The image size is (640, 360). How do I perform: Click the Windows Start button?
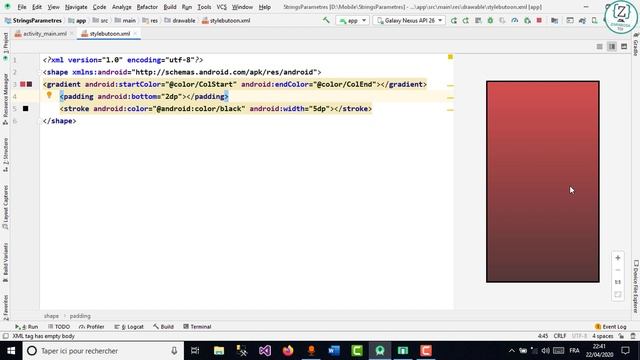tap(11, 351)
